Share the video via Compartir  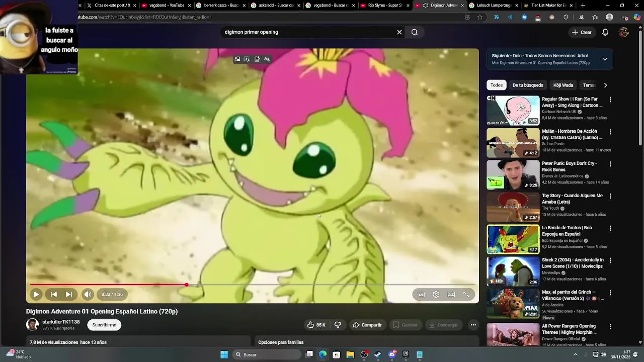pos(367,325)
